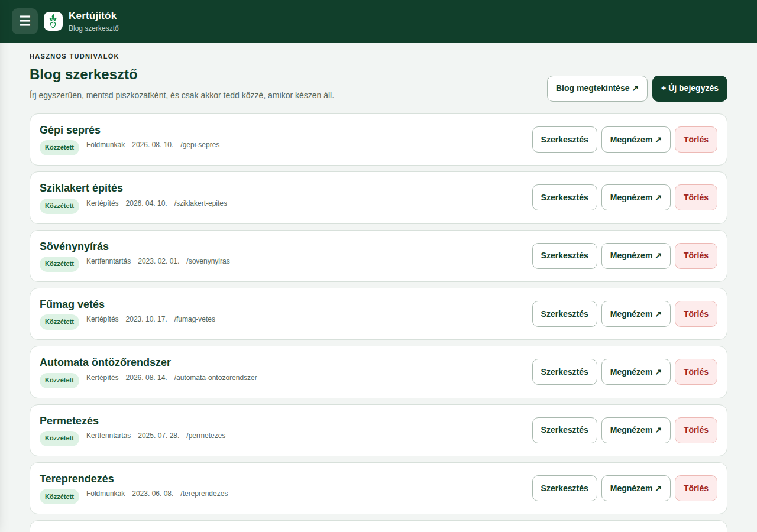This screenshot has width=757, height=532.
Task: Click the Permetezés title
Action: pyautogui.click(x=69, y=421)
